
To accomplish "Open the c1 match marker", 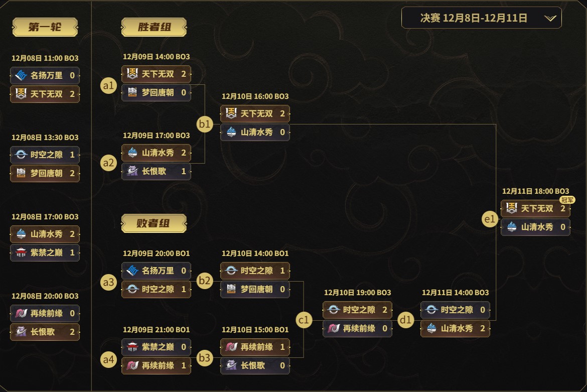I will [304, 320].
